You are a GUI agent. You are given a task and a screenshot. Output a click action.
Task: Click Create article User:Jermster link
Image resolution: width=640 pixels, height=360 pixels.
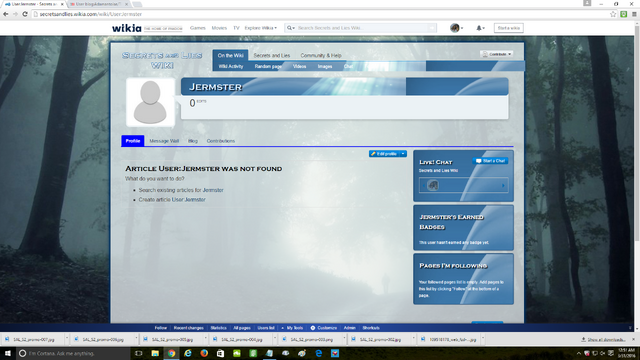(x=172, y=200)
